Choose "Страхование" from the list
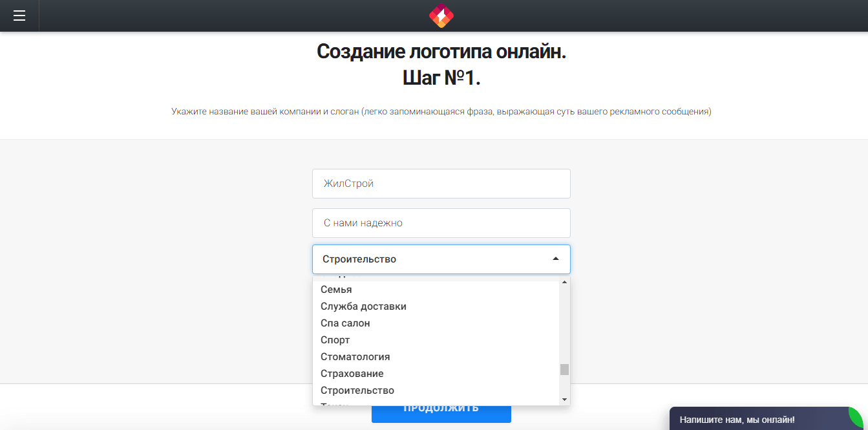 [352, 373]
